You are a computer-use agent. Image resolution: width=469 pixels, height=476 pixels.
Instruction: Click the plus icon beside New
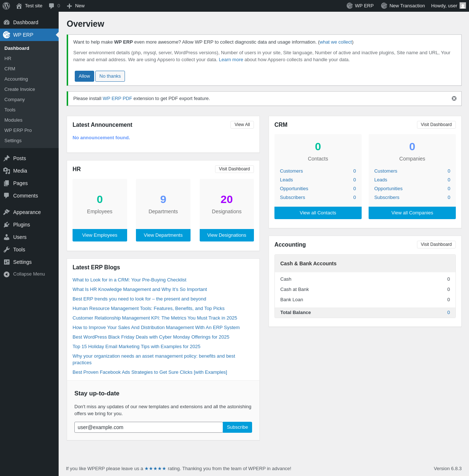tap(69, 6)
